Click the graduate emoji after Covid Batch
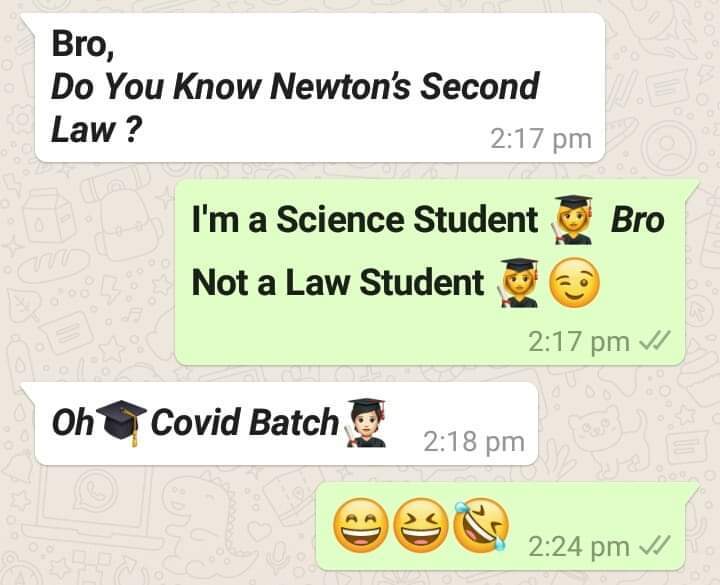Image resolution: width=720 pixels, height=585 pixels. click(366, 422)
